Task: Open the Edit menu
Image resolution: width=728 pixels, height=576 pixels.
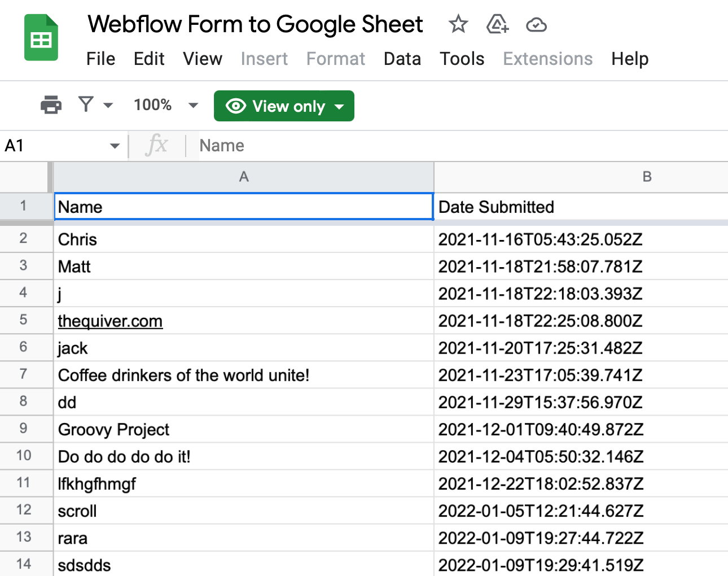Action: tap(149, 59)
